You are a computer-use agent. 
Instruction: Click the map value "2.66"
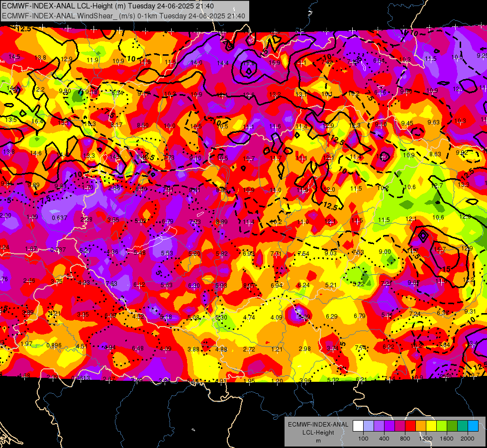[29, 280]
